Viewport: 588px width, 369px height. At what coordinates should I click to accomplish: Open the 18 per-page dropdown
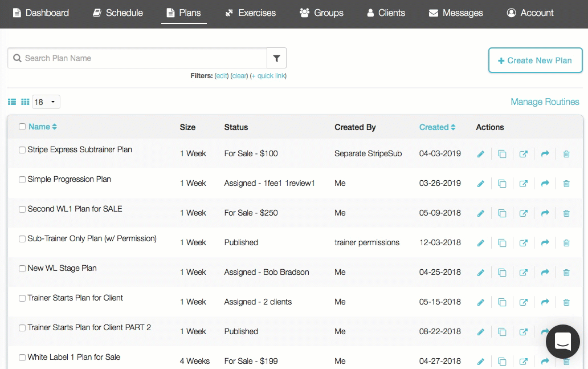click(x=46, y=102)
